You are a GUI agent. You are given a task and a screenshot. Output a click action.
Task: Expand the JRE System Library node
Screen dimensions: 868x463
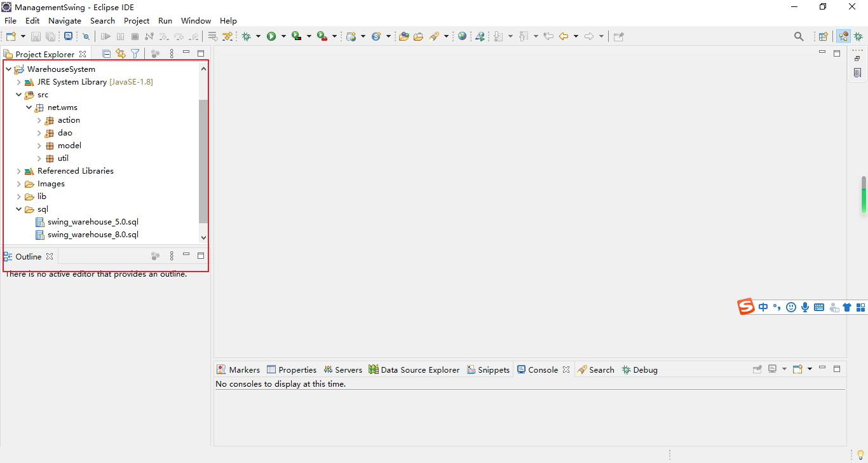[18, 82]
